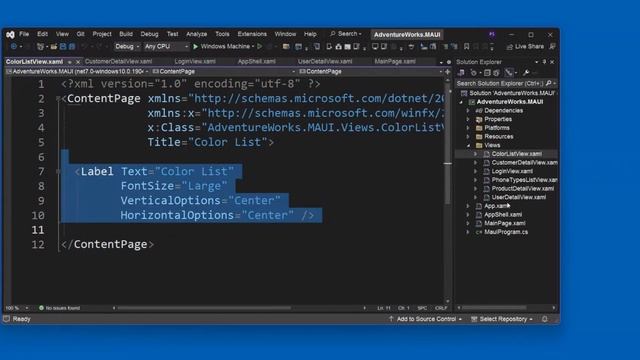Screen dimensions: 640x360
Task: Open the Test menu
Action: click(172, 34)
